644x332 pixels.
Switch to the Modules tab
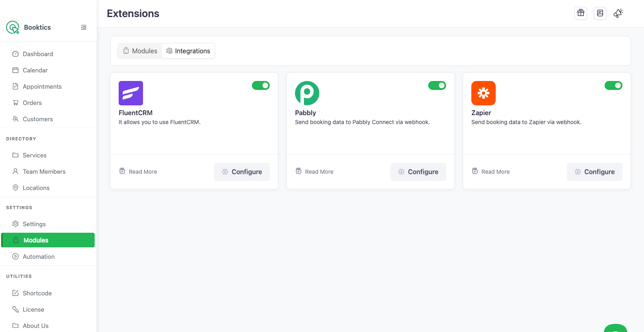click(x=140, y=51)
